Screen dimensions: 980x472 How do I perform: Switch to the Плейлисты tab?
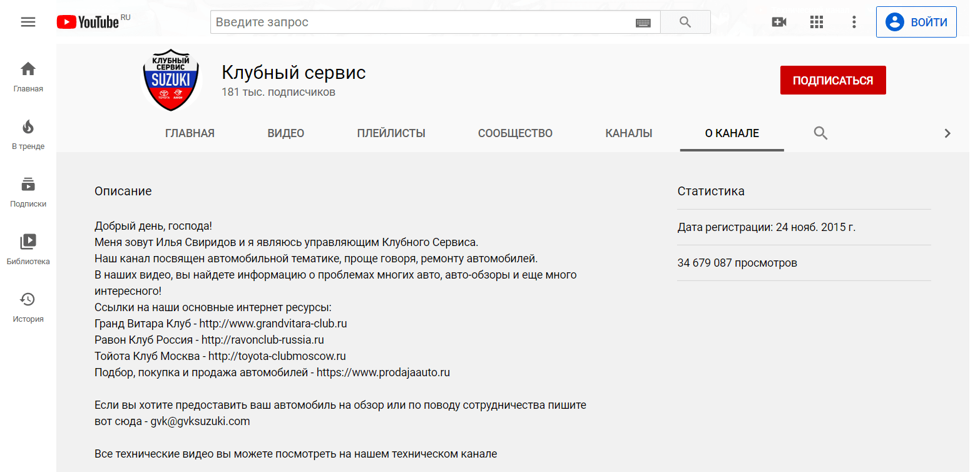click(391, 133)
